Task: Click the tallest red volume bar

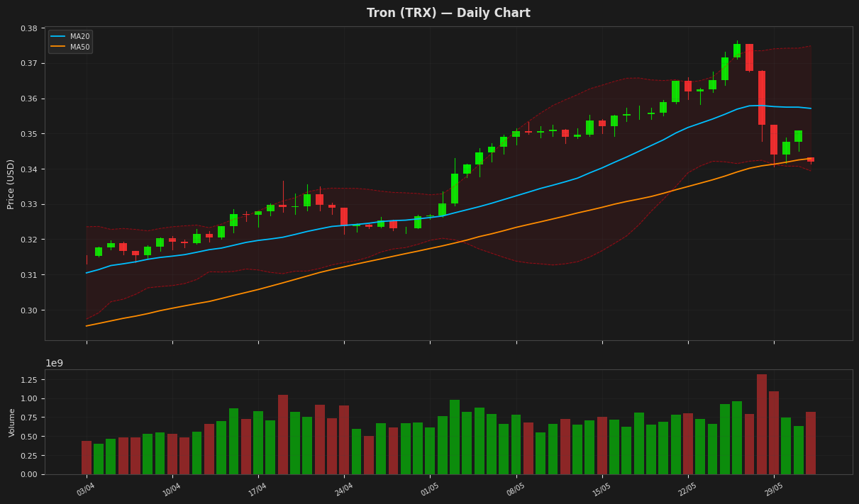Action: point(762,425)
